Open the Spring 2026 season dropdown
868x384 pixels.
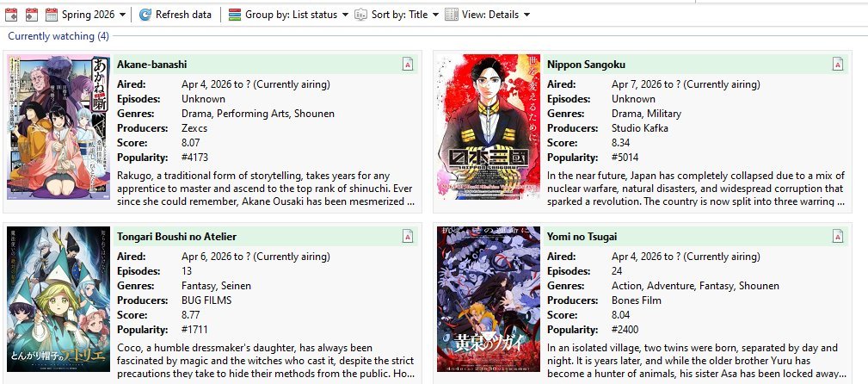(86, 15)
